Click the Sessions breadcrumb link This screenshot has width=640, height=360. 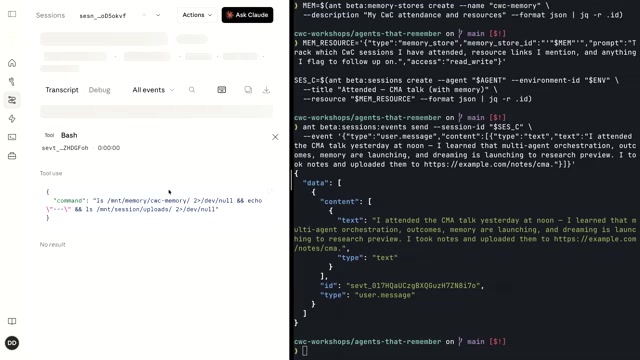point(50,15)
